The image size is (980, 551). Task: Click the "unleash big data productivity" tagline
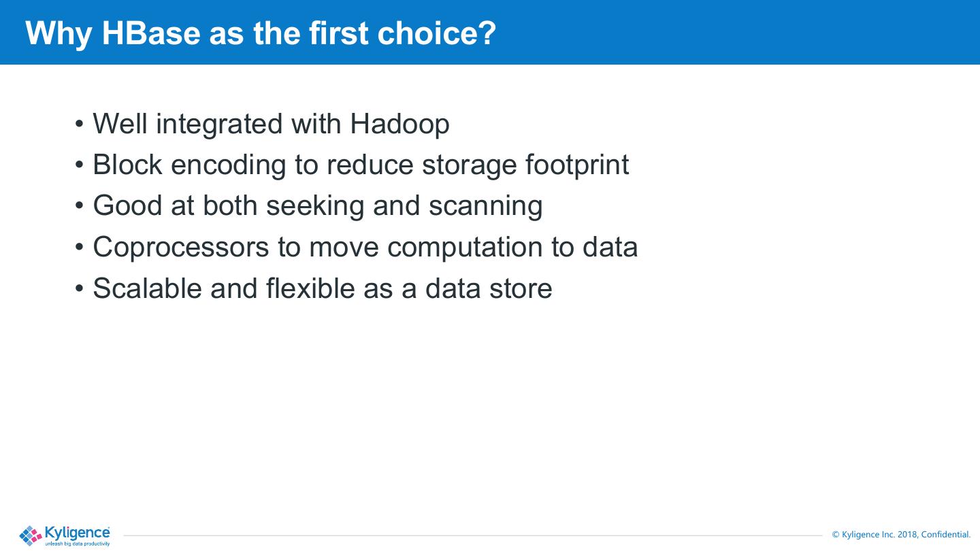coord(77,544)
